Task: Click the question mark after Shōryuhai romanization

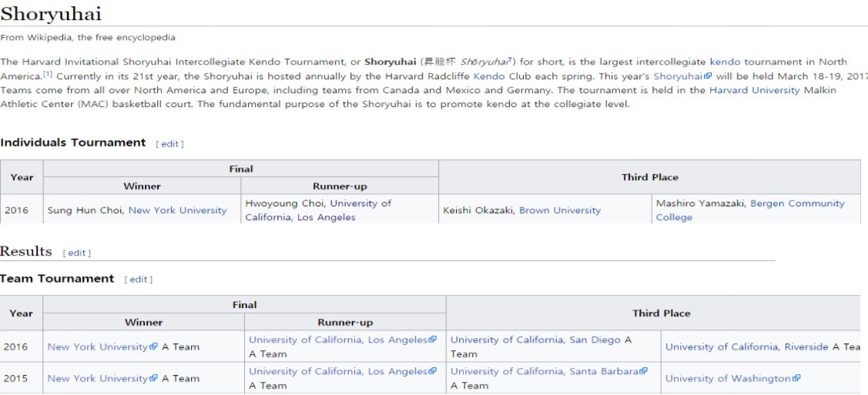Action: [511, 59]
